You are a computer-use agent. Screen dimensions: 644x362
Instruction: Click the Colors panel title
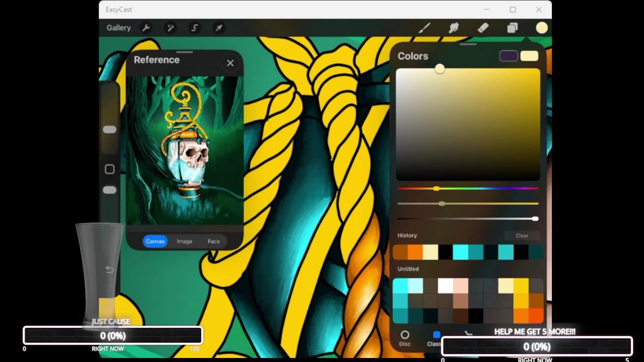[x=413, y=56]
